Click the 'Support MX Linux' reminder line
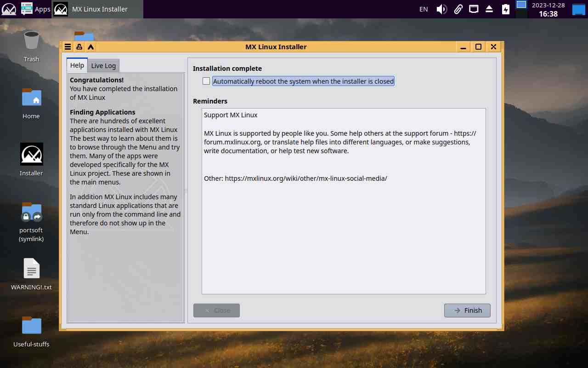Image resolution: width=588 pixels, height=368 pixels. 231,115
